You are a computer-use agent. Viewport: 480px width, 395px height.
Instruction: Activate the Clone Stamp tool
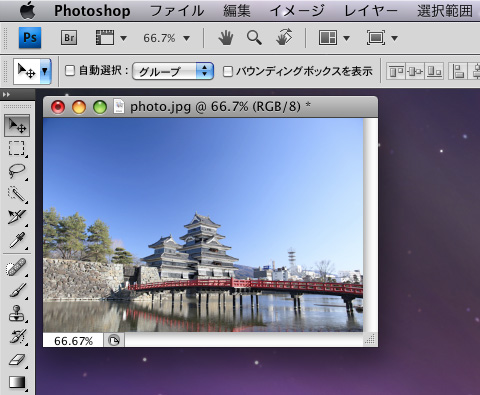17,313
